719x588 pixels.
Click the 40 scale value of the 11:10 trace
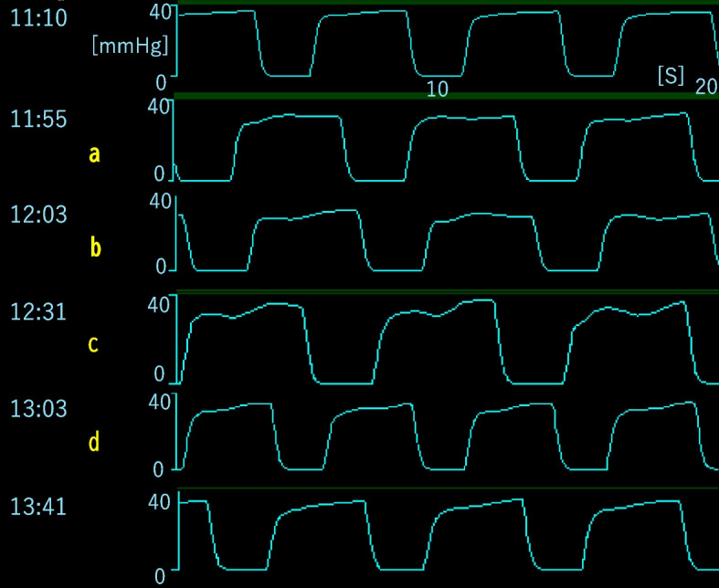pyautogui.click(x=160, y=13)
